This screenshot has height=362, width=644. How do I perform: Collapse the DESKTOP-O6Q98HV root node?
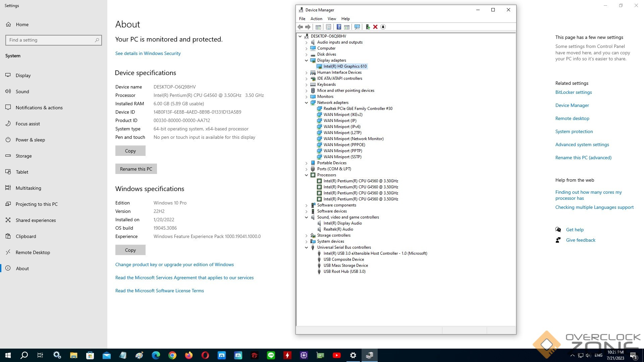(300, 37)
